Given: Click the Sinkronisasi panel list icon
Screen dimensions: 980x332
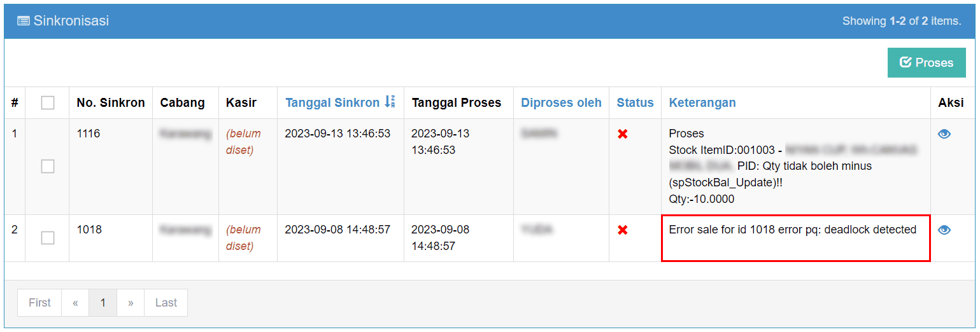Looking at the screenshot, I should point(24,21).
